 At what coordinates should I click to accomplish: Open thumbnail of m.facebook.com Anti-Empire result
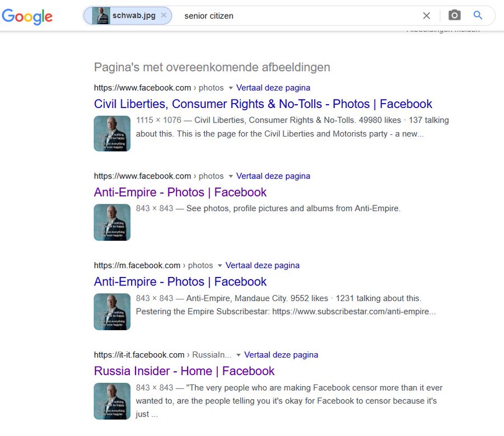tap(112, 312)
